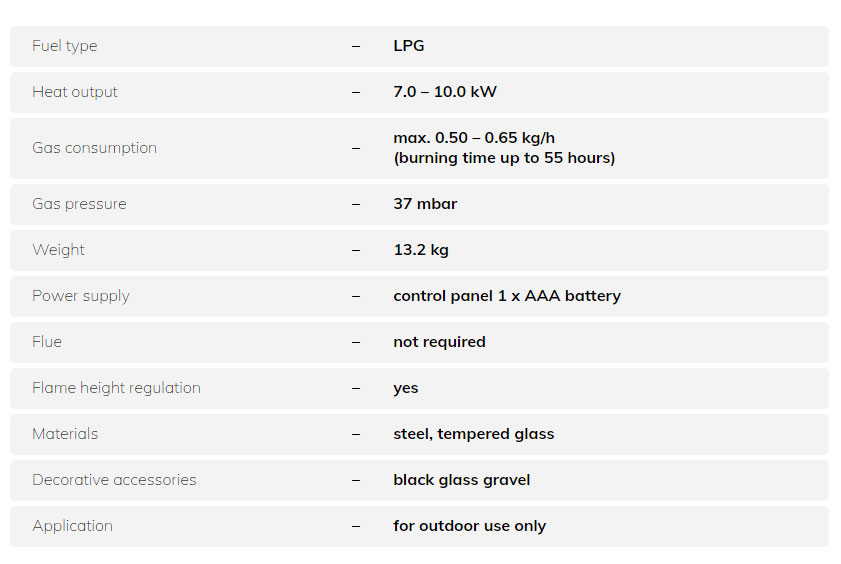Select the 37 mbar value
The image size is (841, 564).
[x=425, y=204]
